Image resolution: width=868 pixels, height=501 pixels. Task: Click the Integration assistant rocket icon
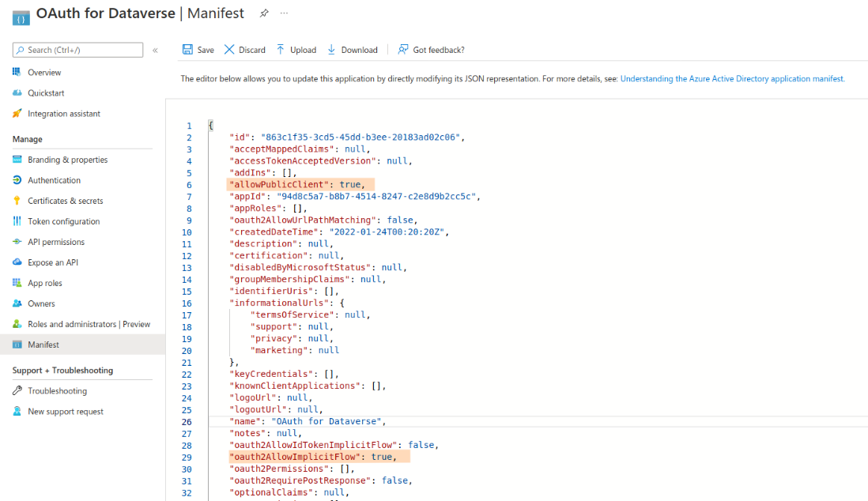(x=17, y=114)
